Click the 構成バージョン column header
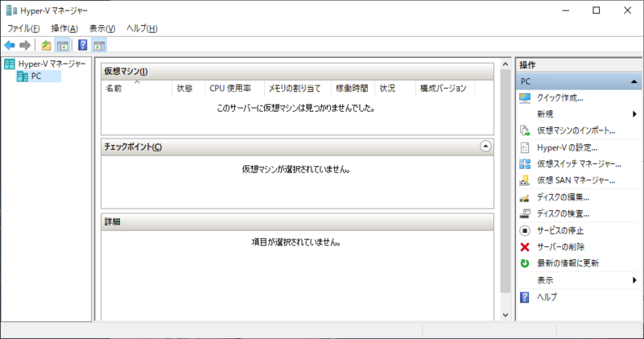Screen dimensions: 644x339 [445, 89]
